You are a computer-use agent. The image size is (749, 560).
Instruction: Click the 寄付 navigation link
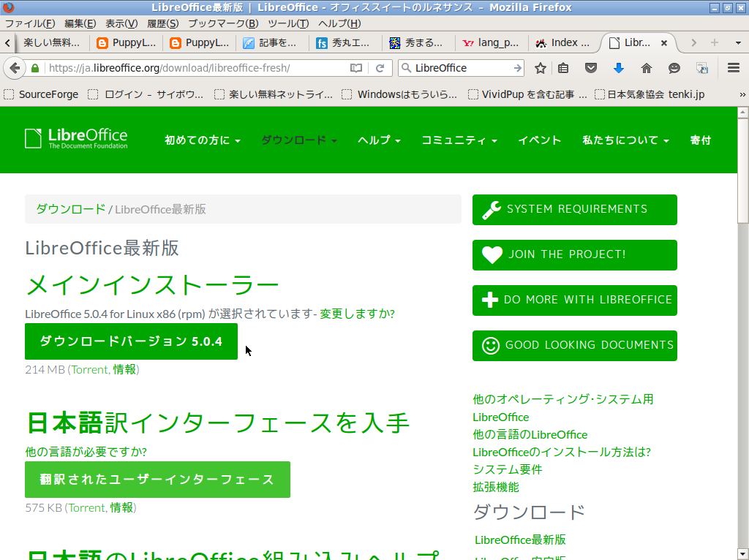click(700, 140)
